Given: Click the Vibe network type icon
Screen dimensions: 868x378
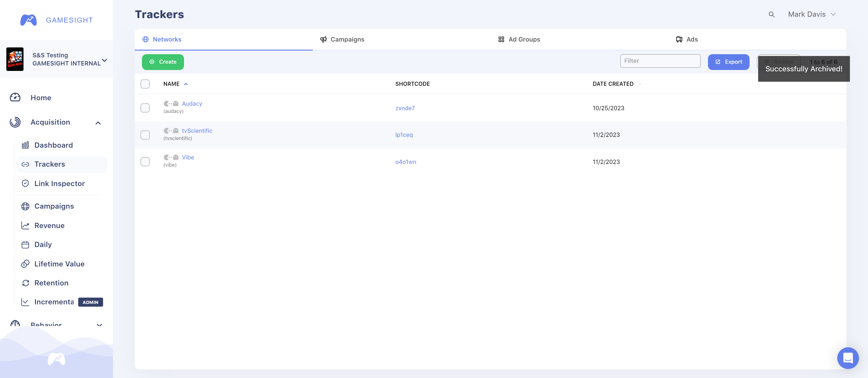Looking at the screenshot, I should 171,157.
